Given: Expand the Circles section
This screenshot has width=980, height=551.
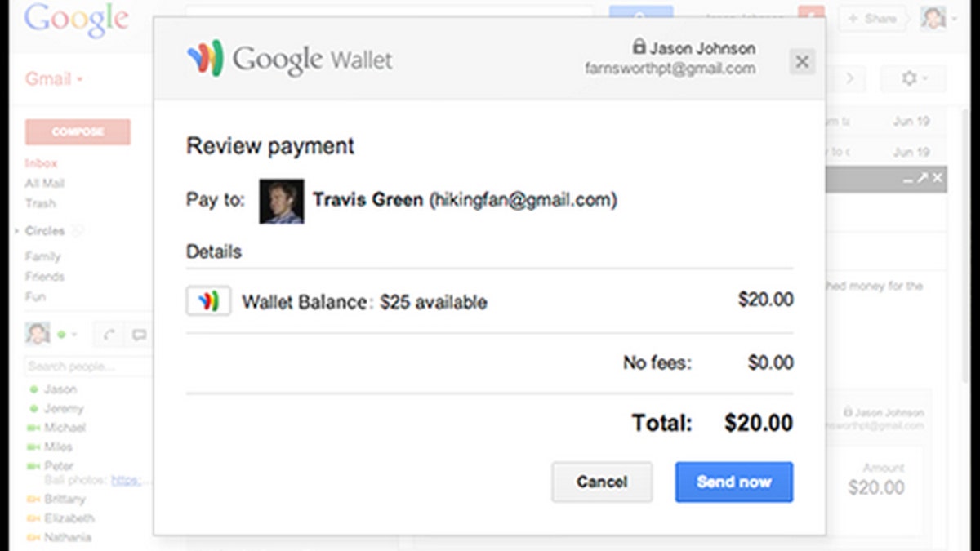Looking at the screenshot, I should [x=16, y=232].
